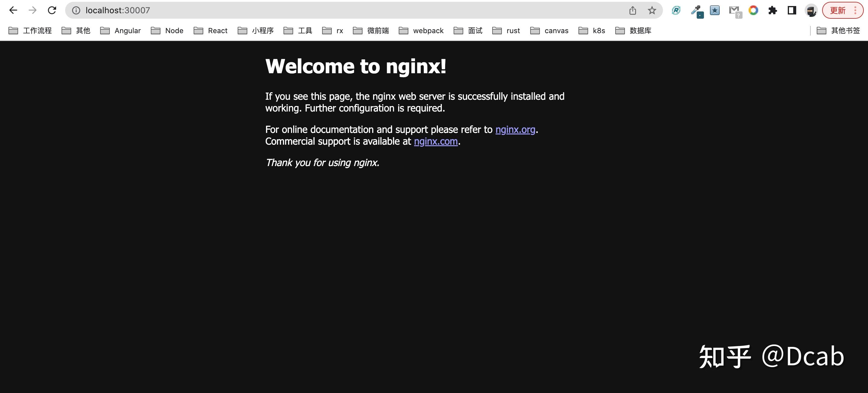
Task: Follow the nginx.org link
Action: coord(515,130)
